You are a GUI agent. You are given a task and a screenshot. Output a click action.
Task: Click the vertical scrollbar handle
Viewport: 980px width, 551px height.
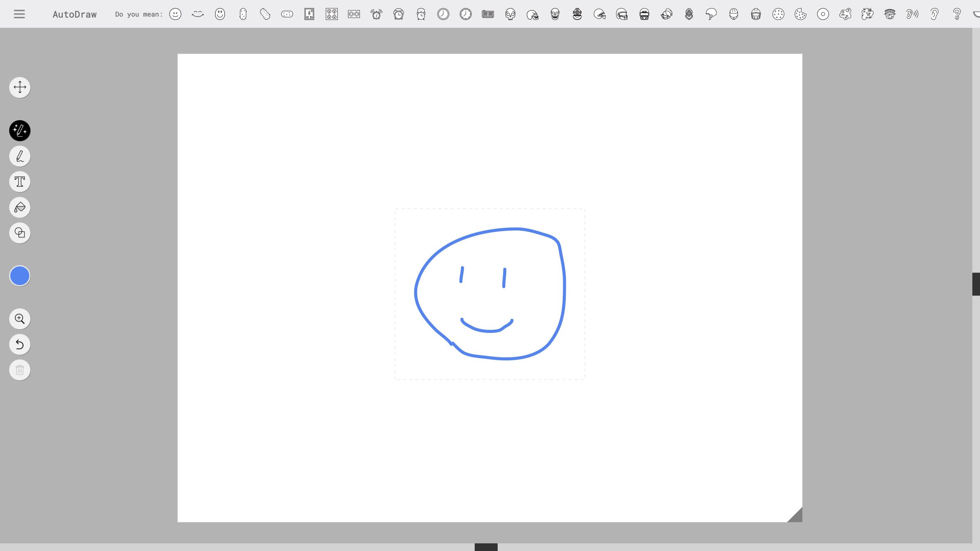(x=976, y=284)
